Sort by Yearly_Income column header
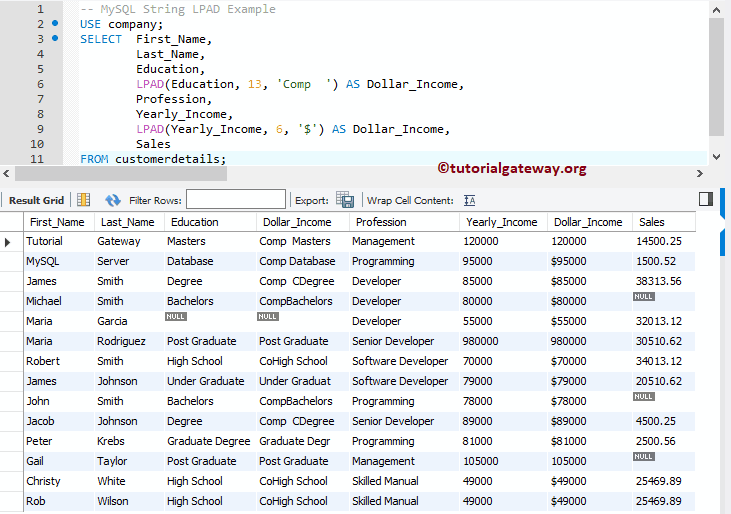Image resolution: width=731 pixels, height=514 pixels. 502,222
